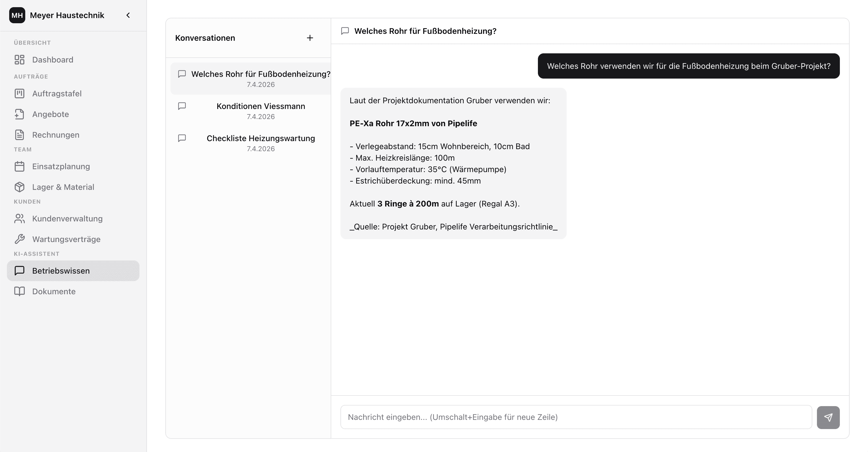Click 'PE-Xa Rohr 17x2mm von Pipelife' text

click(413, 124)
